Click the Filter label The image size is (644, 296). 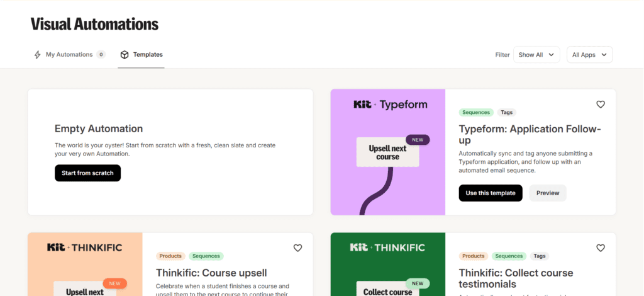(x=502, y=55)
